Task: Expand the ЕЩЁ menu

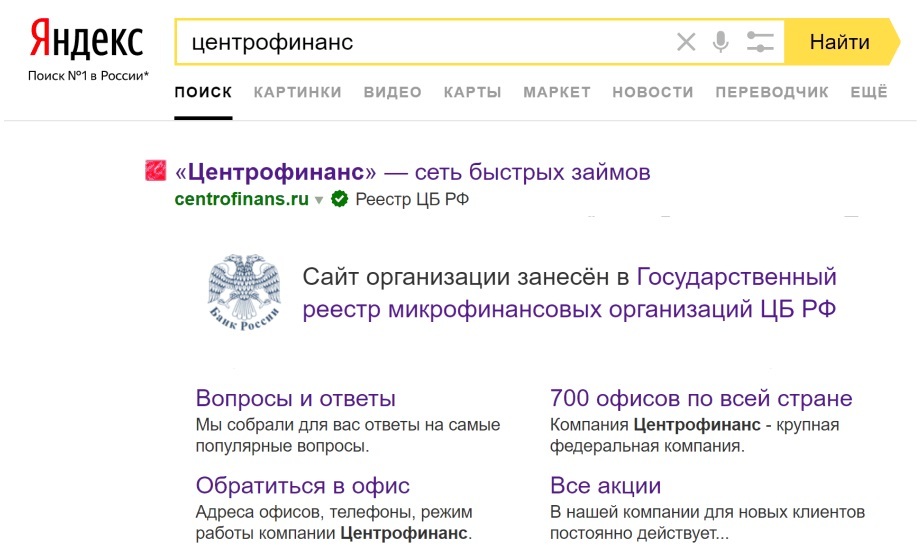Action: click(x=869, y=92)
